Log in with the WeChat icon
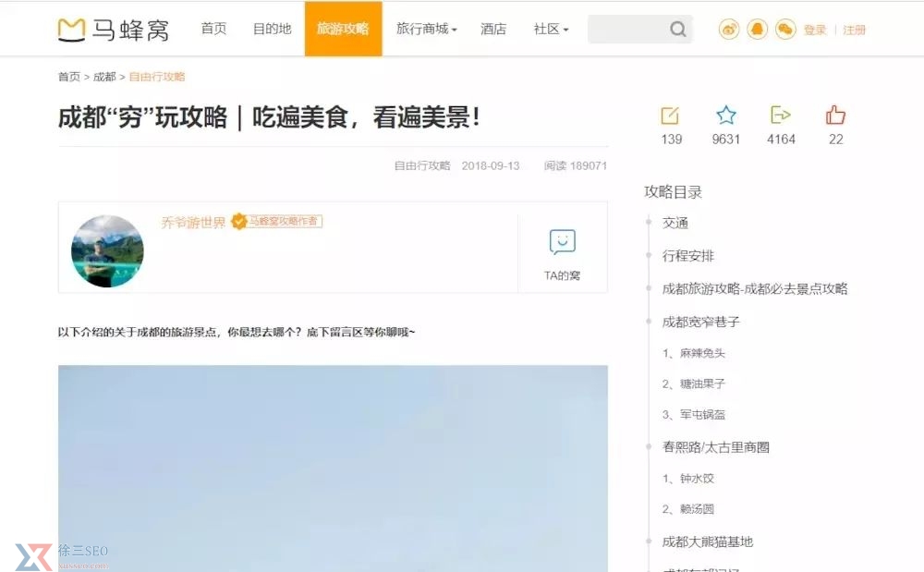Image resolution: width=924 pixels, height=572 pixels. click(x=785, y=29)
